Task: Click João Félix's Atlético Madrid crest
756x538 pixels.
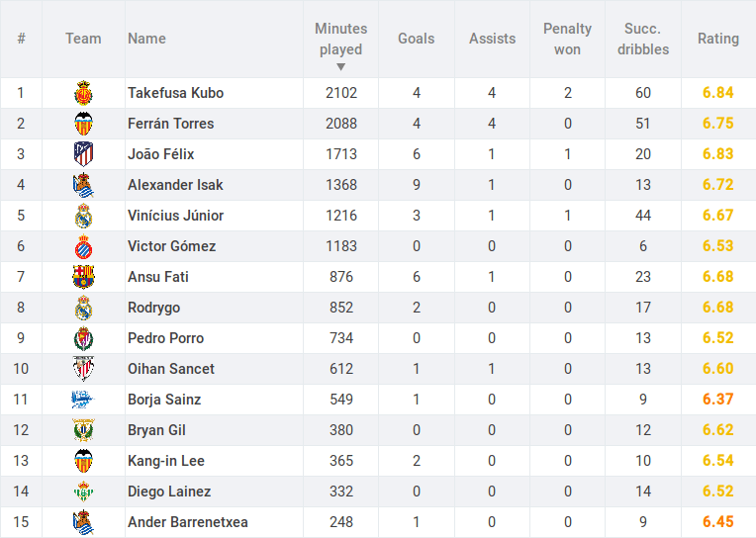Action: click(83, 154)
